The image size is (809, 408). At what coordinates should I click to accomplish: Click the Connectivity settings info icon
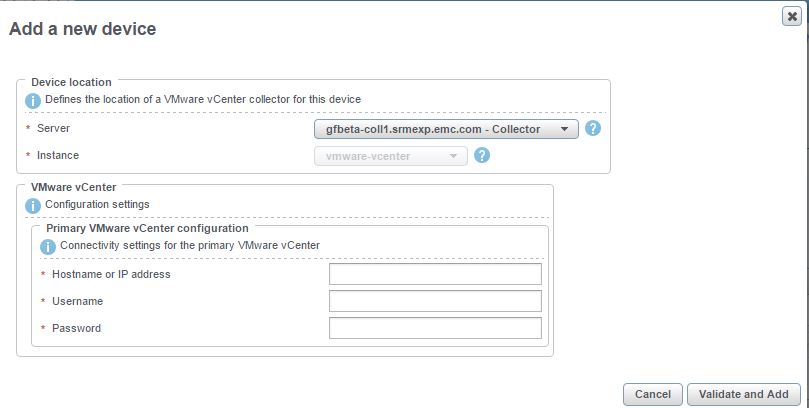(47, 247)
